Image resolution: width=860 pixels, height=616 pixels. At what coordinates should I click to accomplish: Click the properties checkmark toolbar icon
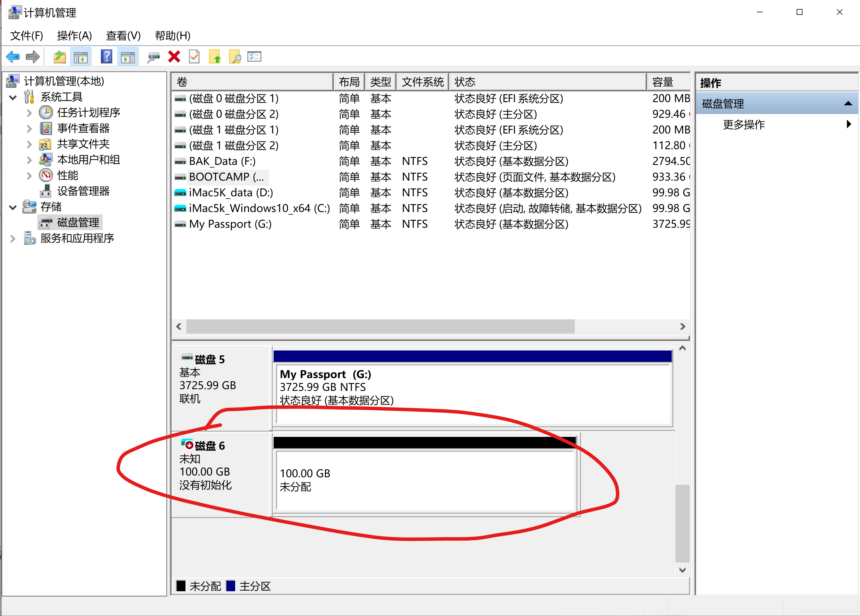click(x=194, y=57)
